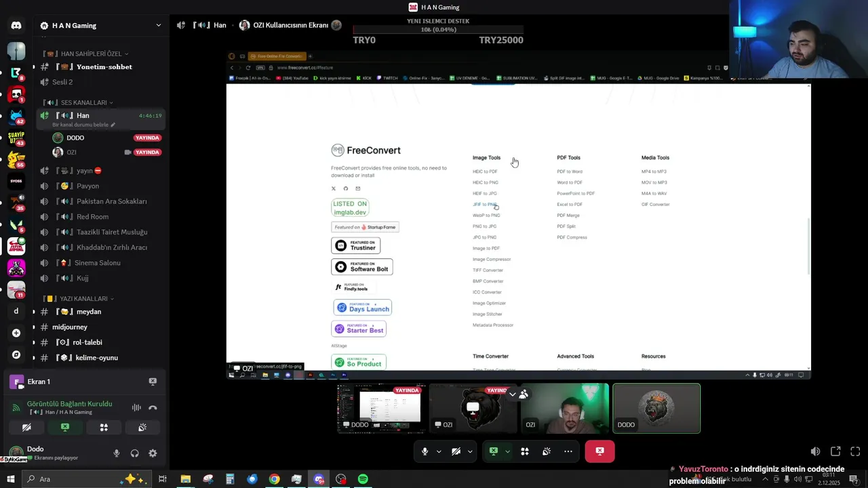Toggle camera in call control bar
Image resolution: width=868 pixels, height=488 pixels.
[x=456, y=451]
